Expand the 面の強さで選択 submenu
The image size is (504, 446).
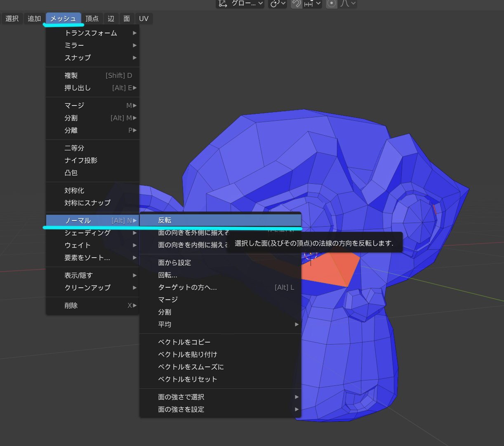221,397
